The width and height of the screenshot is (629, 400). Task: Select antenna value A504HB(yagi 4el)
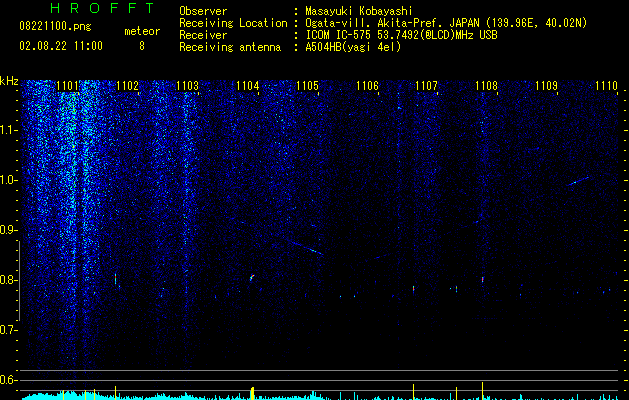(x=353, y=47)
